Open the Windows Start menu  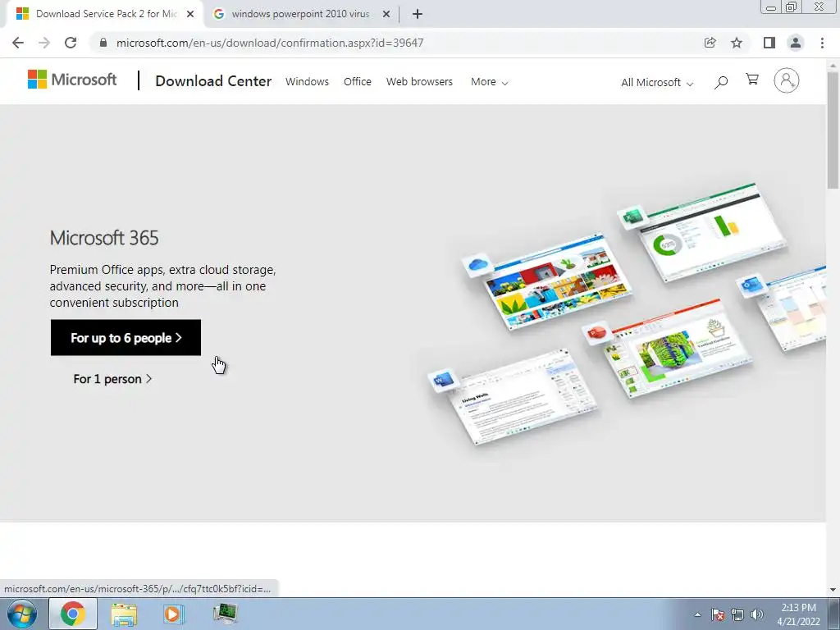21,614
